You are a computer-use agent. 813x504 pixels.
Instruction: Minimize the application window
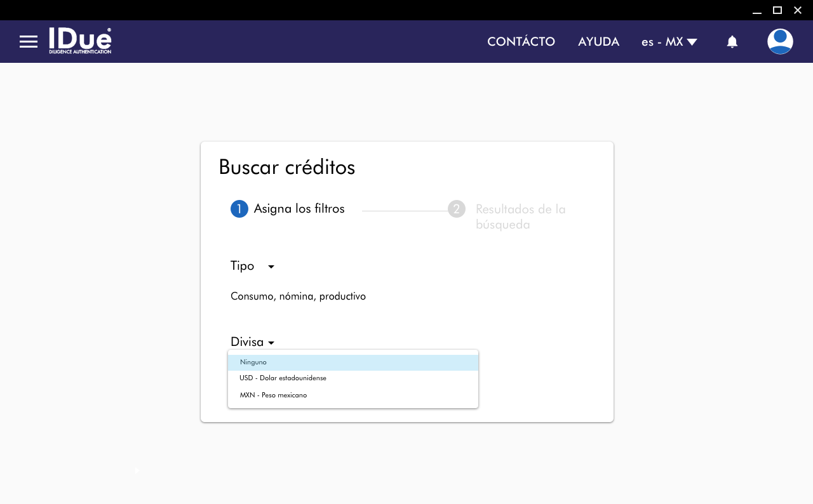click(x=756, y=10)
